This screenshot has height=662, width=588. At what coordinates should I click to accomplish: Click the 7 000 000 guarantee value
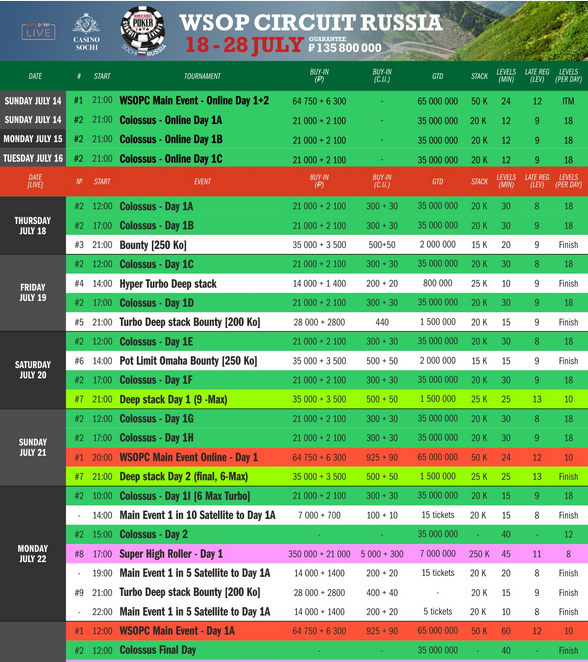click(438, 553)
